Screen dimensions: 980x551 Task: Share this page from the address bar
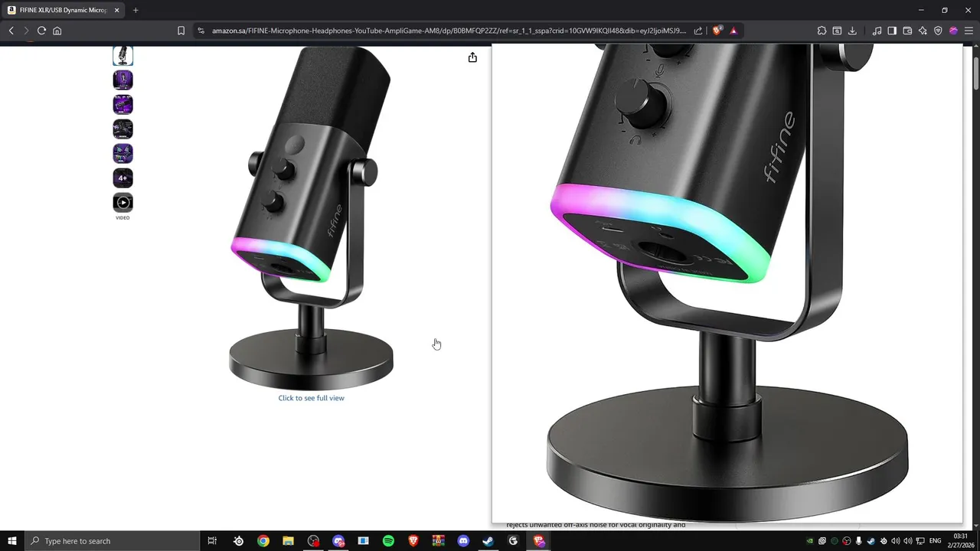coord(698,31)
